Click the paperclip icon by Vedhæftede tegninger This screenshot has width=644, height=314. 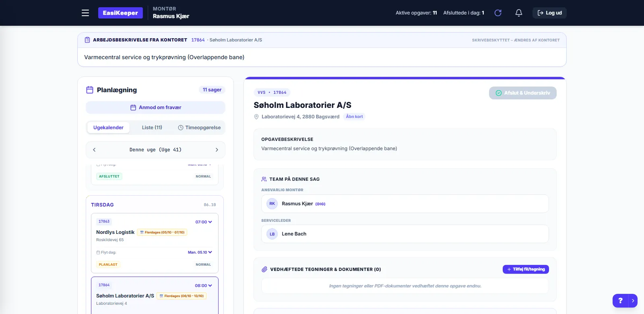click(x=264, y=269)
